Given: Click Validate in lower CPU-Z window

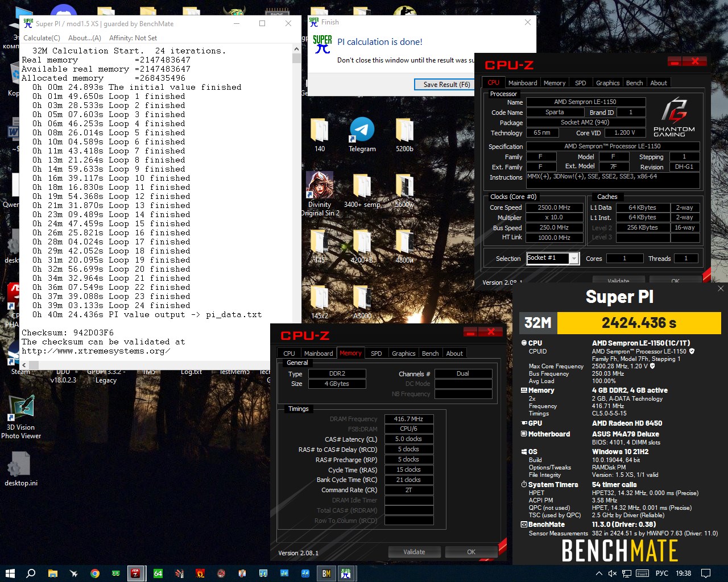Looking at the screenshot, I should pyautogui.click(x=414, y=552).
